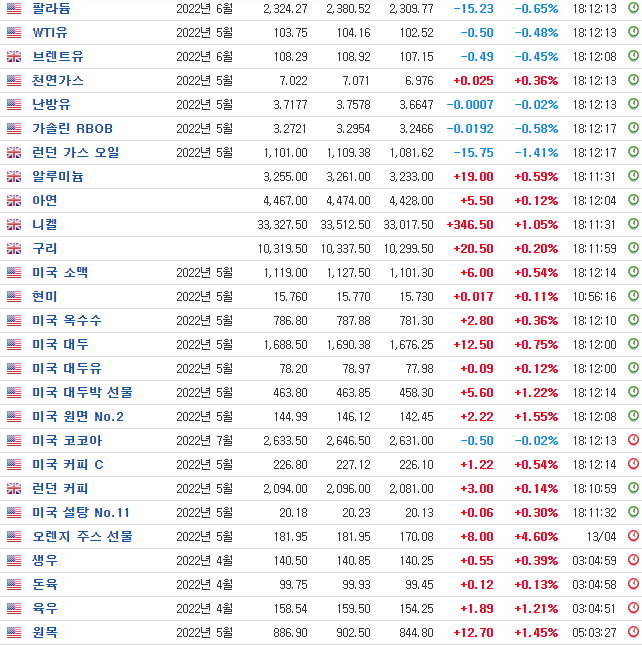Open the 팔라듐 commodity link
The height and width of the screenshot is (645, 642).
coord(51,9)
